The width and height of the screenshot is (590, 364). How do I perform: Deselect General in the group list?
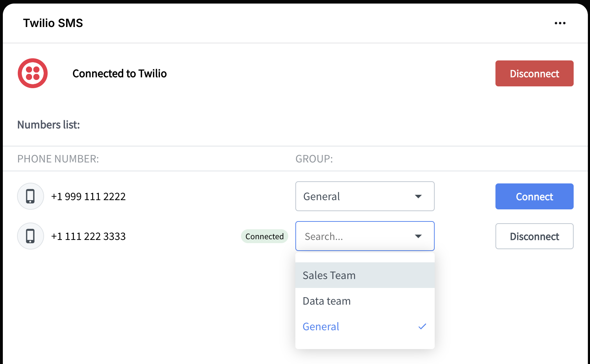point(320,326)
